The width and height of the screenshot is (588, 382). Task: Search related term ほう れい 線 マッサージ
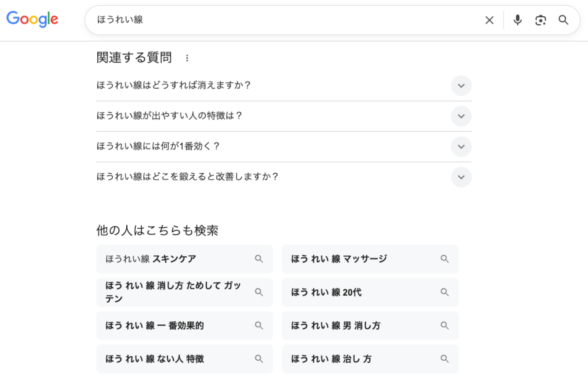(370, 259)
